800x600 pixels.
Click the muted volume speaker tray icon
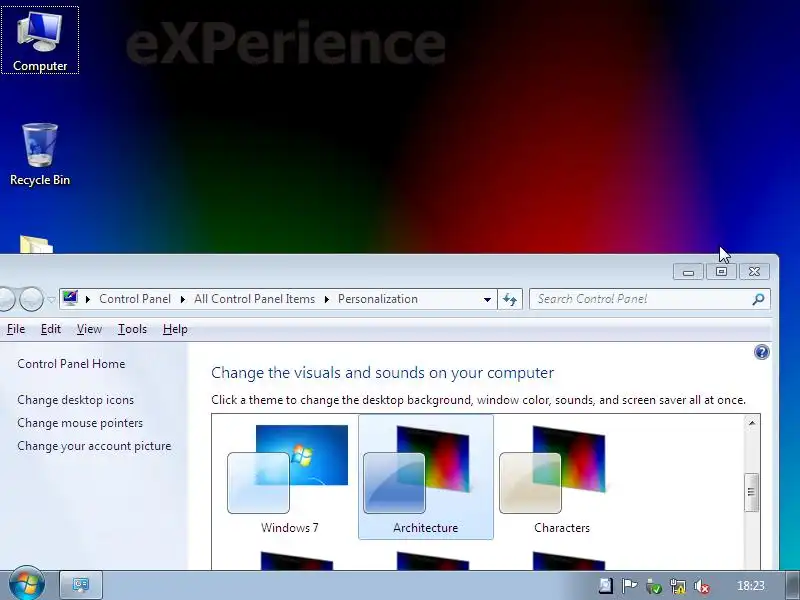pos(702,586)
